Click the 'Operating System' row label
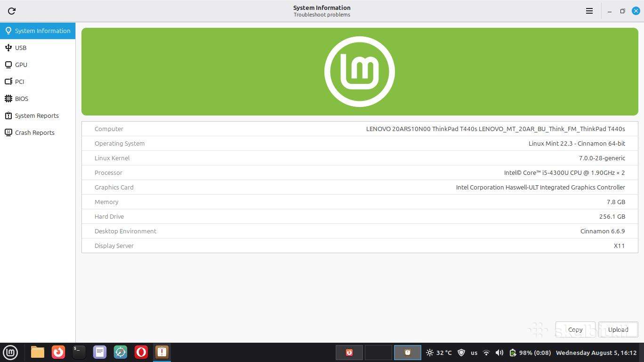 pyautogui.click(x=120, y=143)
